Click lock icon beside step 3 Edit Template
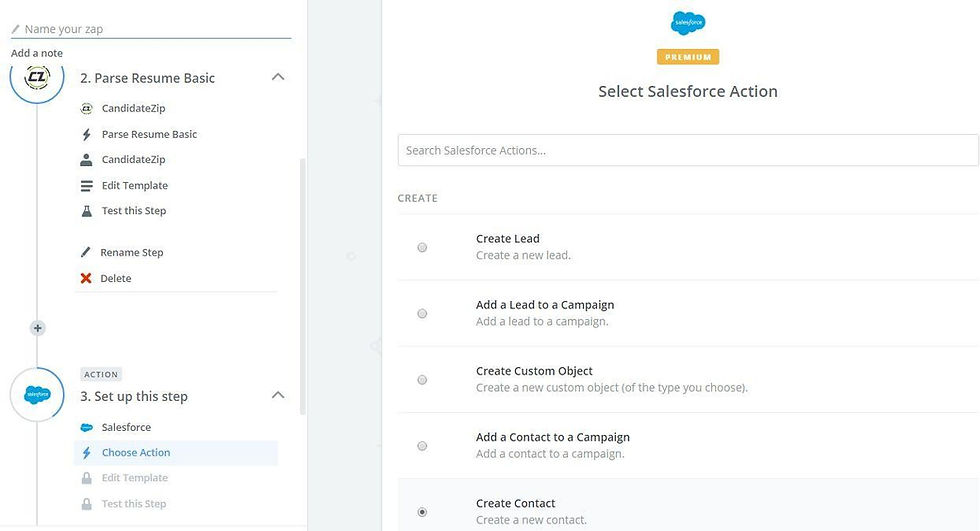The height and width of the screenshot is (531, 980). pyautogui.click(x=86, y=478)
